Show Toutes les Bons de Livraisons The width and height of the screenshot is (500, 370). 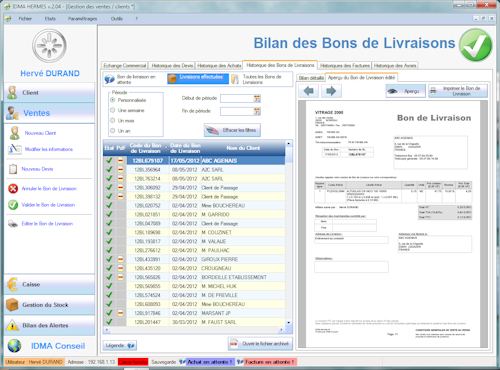coord(261,79)
